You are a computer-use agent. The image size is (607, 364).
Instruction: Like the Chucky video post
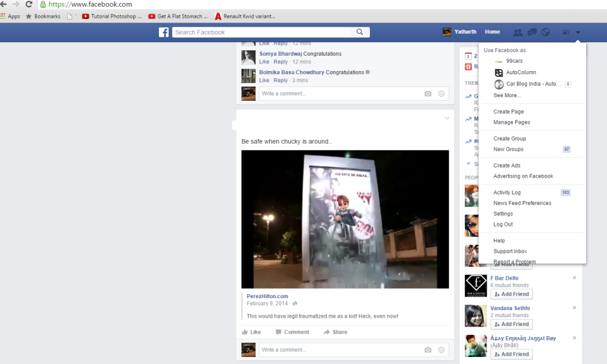251,332
